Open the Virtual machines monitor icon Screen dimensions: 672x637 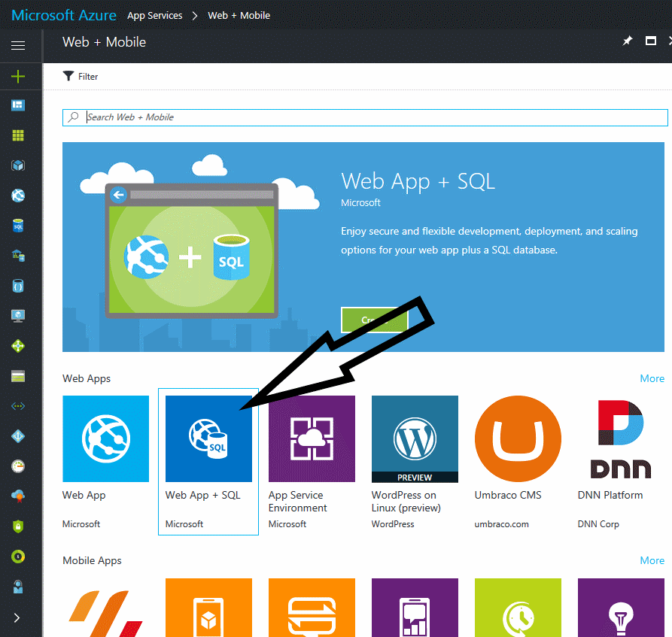[18, 316]
